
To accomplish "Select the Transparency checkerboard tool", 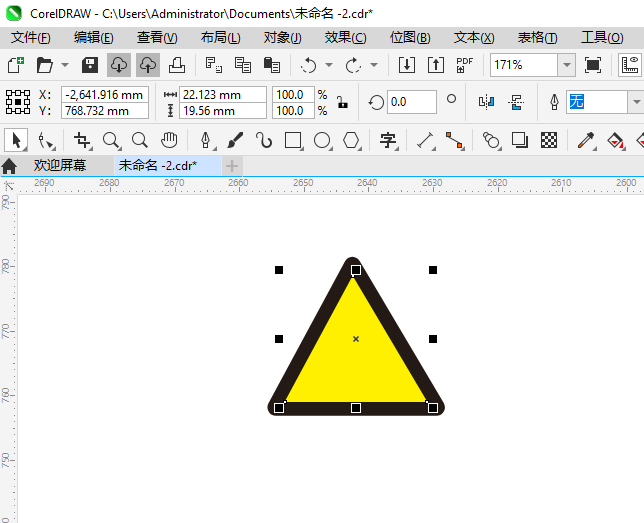I will tap(549, 141).
